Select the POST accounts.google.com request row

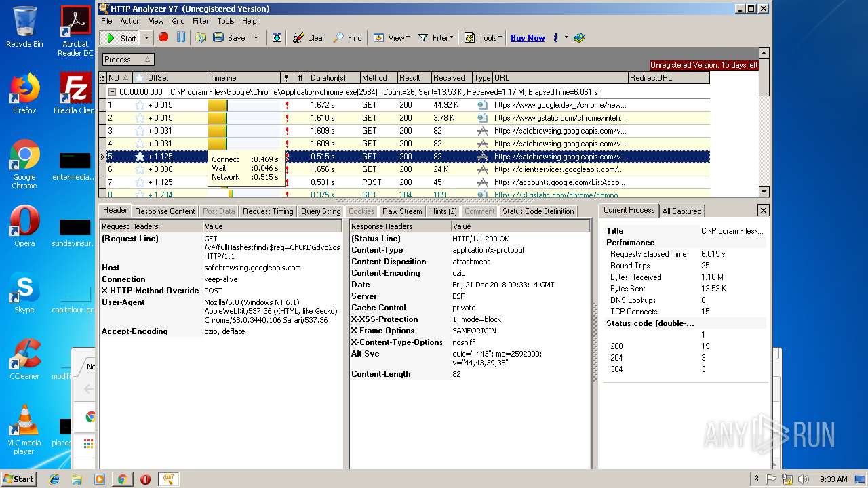[x=408, y=182]
